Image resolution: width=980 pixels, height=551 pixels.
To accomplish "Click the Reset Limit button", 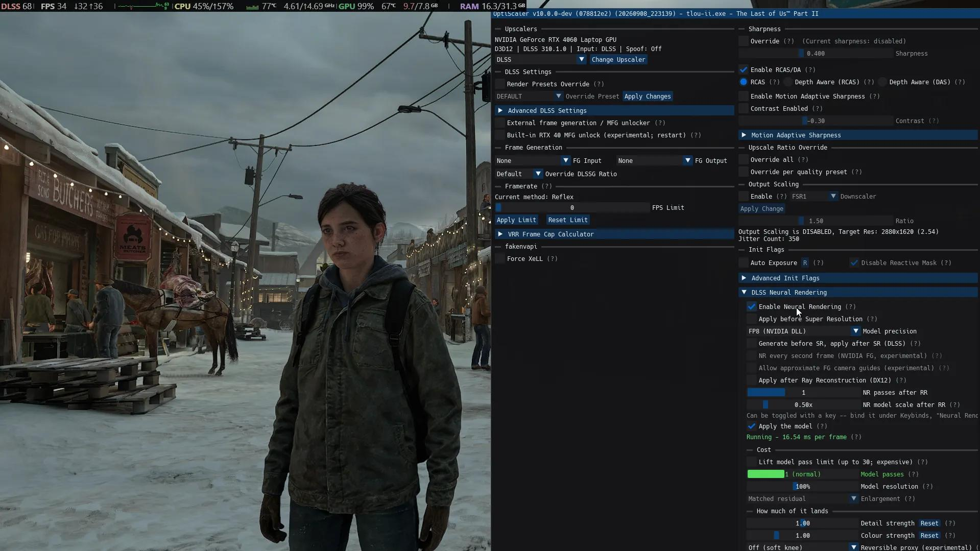I will coord(568,220).
